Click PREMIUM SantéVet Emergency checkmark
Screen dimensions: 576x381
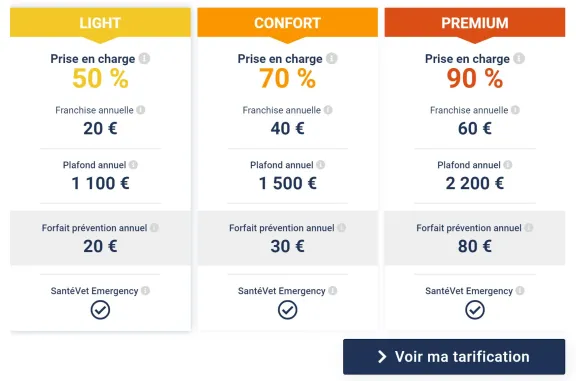coord(475,310)
